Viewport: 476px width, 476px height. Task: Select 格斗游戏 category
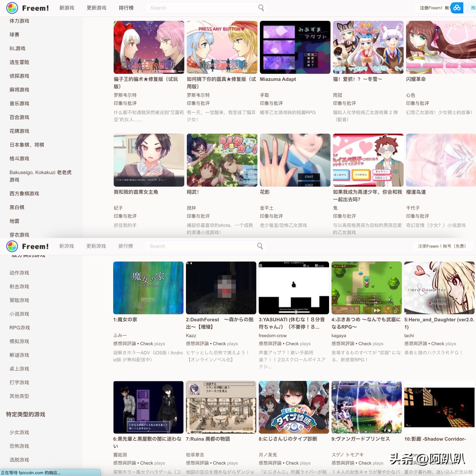point(19,159)
